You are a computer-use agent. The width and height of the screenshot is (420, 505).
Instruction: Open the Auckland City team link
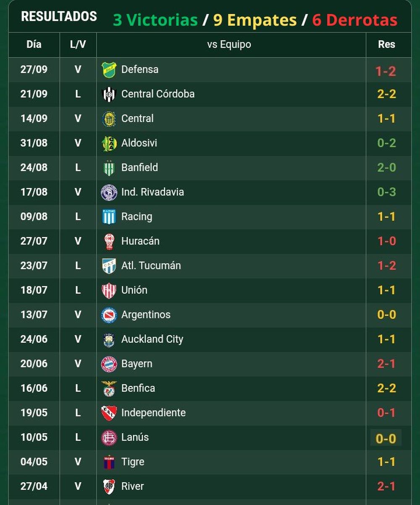coord(152,339)
